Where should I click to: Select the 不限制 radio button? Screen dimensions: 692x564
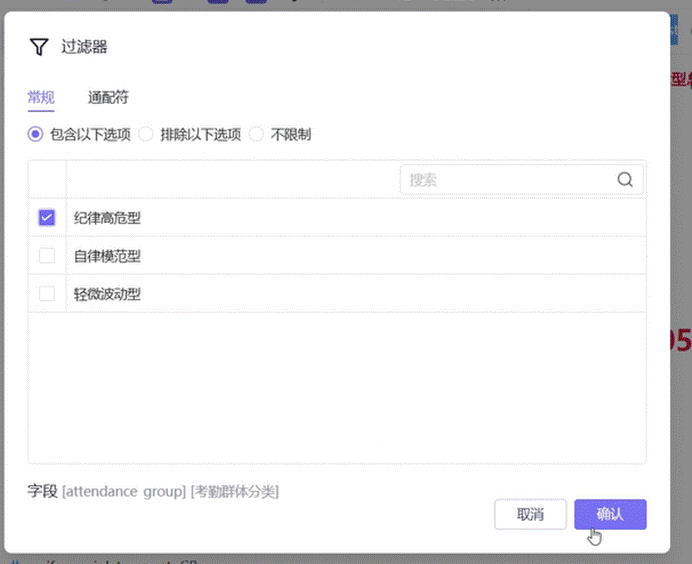[256, 134]
